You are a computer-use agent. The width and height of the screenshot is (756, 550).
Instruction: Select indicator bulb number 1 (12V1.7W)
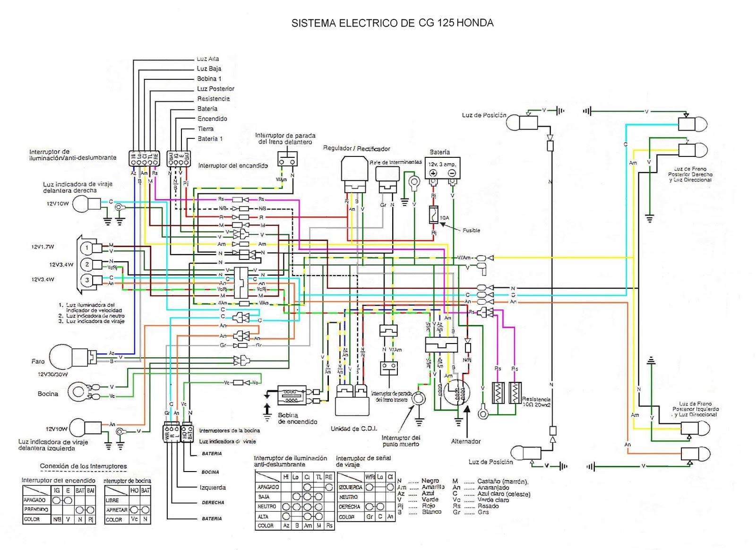click(x=91, y=248)
